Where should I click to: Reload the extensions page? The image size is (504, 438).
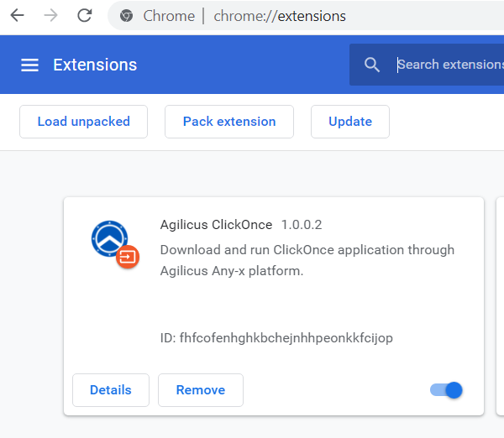[x=85, y=15]
